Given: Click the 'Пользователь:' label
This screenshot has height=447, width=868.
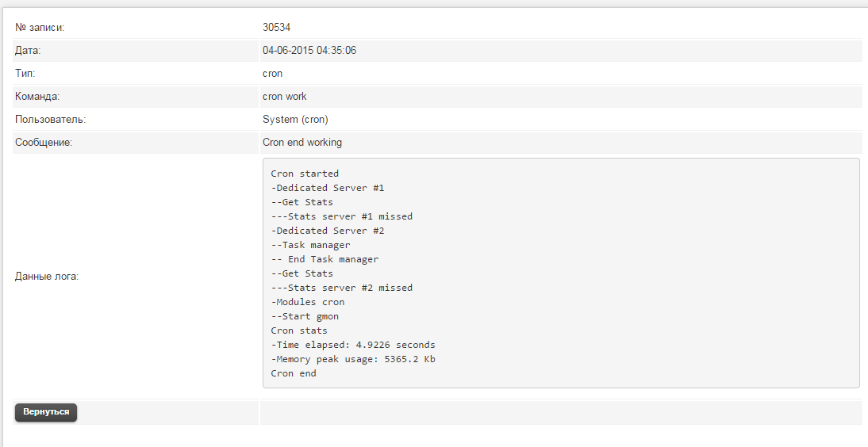Looking at the screenshot, I should tap(51, 120).
